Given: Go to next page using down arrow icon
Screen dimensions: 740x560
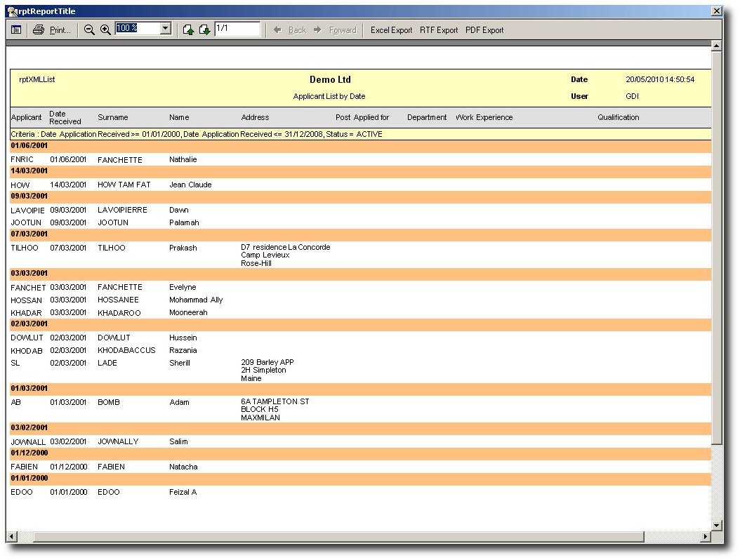Looking at the screenshot, I should click(204, 29).
